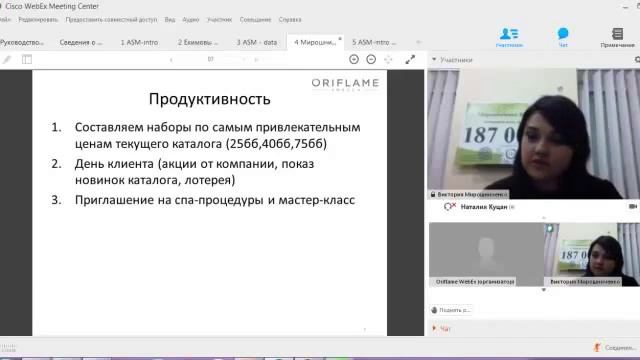The image size is (640, 360).
Task: Expand the Чат section at bottom
Action: [434, 328]
